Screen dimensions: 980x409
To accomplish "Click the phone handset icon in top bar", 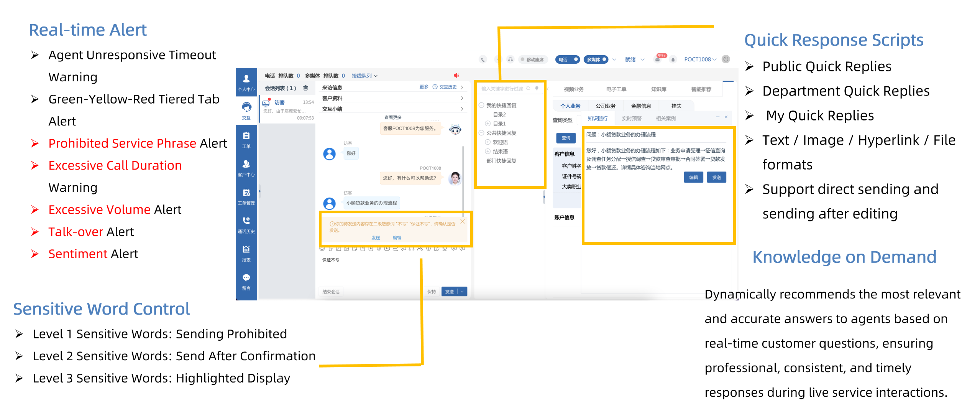I will click(x=483, y=59).
